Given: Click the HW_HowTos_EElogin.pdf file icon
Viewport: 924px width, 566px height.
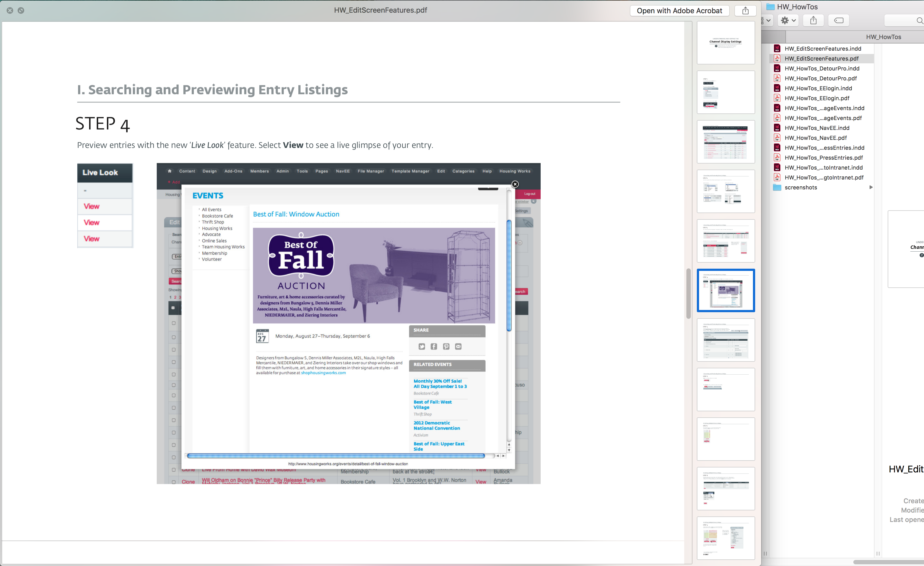Looking at the screenshot, I should 777,98.
